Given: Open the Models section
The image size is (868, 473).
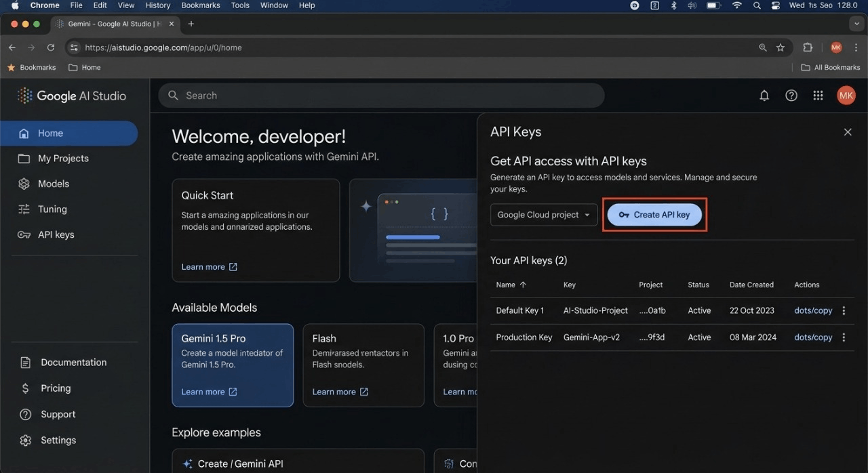Looking at the screenshot, I should point(52,184).
